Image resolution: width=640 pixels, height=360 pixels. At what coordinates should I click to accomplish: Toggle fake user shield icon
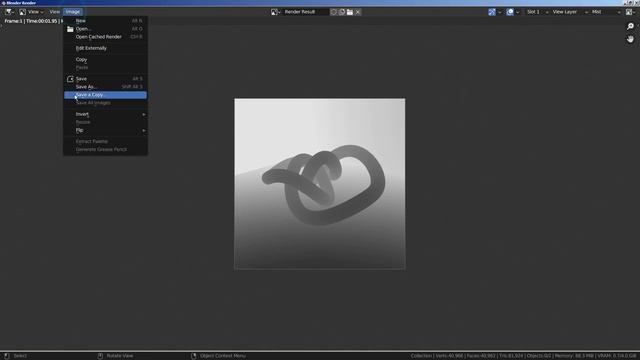pyautogui.click(x=333, y=12)
